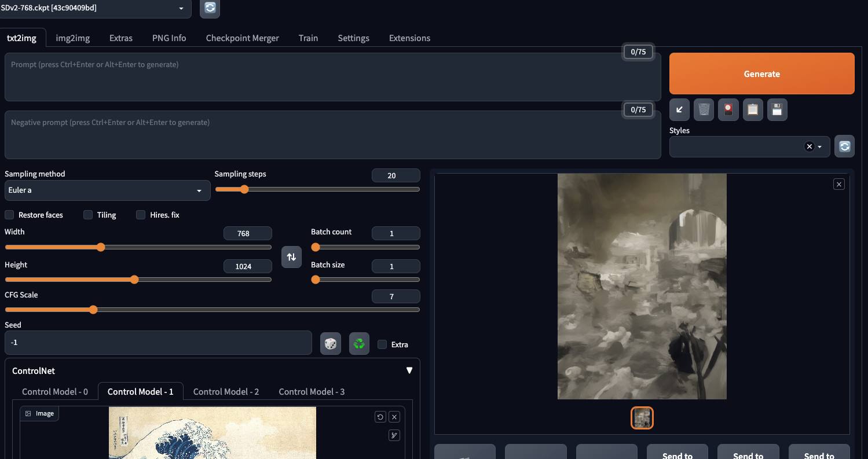Open the Settings tab
Image resolution: width=868 pixels, height=459 pixels.
(354, 38)
